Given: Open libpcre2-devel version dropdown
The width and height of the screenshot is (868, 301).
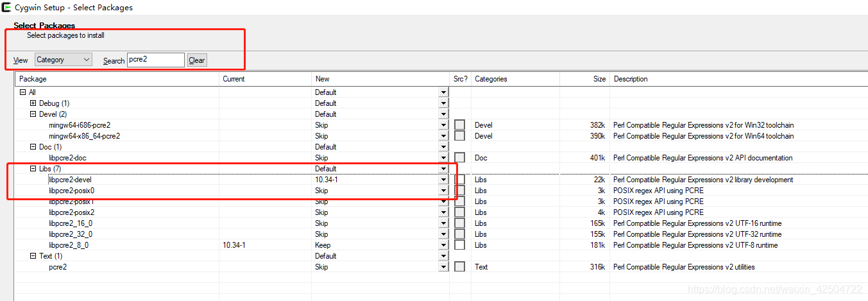Looking at the screenshot, I should tap(443, 180).
